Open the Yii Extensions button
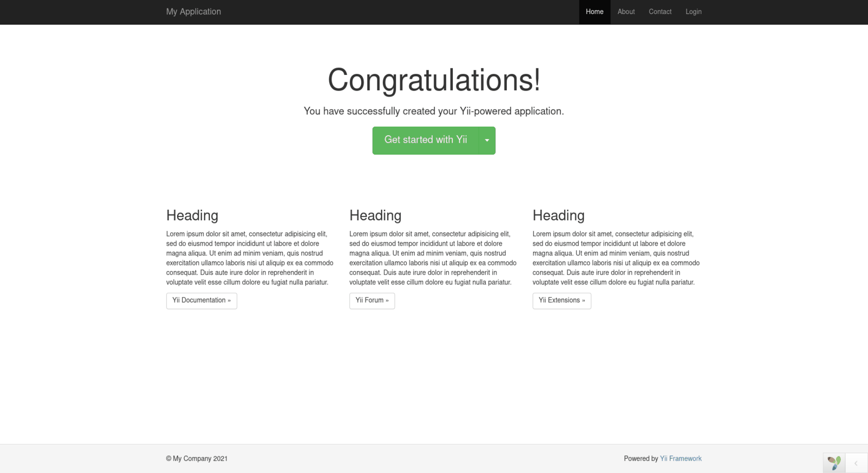868x473 pixels. click(x=562, y=300)
